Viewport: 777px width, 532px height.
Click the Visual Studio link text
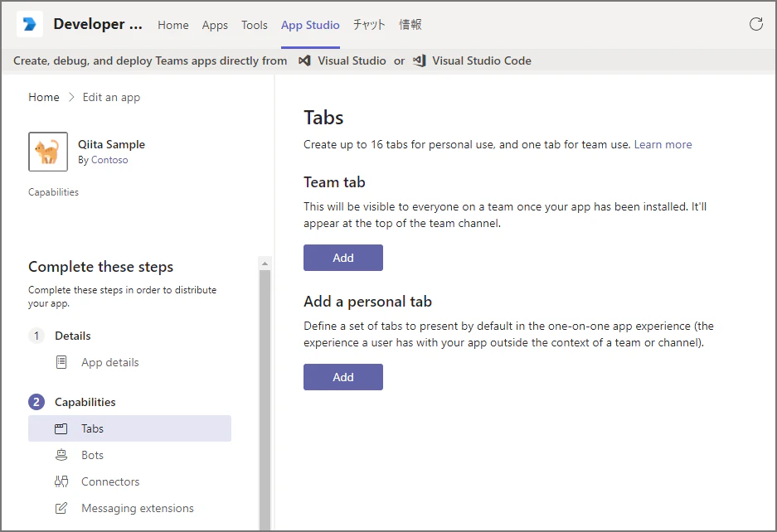pyautogui.click(x=352, y=60)
